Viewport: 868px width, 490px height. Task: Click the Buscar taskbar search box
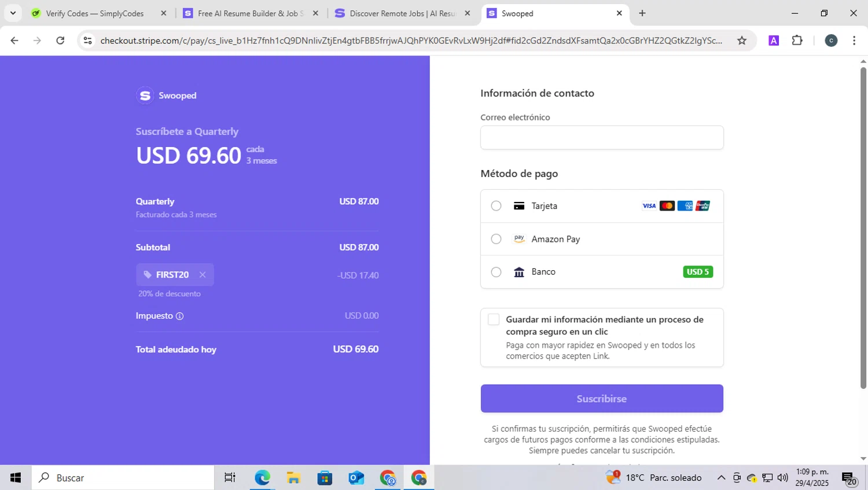[123, 478]
